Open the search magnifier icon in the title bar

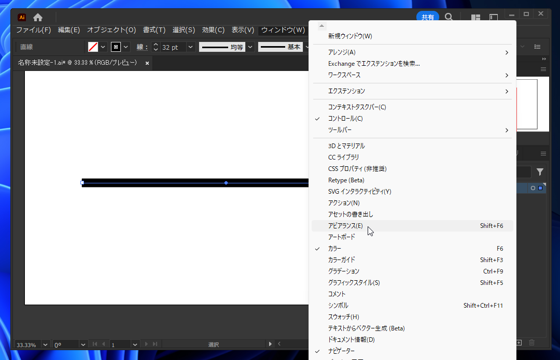pyautogui.click(x=449, y=17)
